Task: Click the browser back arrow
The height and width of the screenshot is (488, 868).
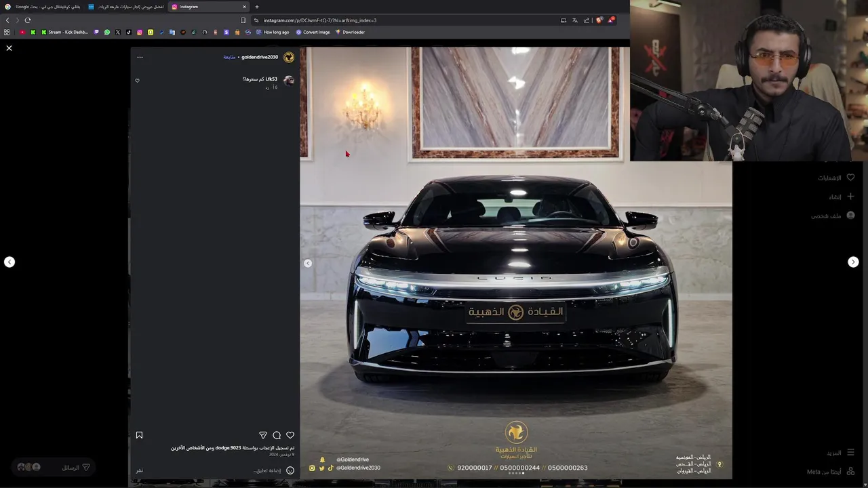Action: click(7, 20)
